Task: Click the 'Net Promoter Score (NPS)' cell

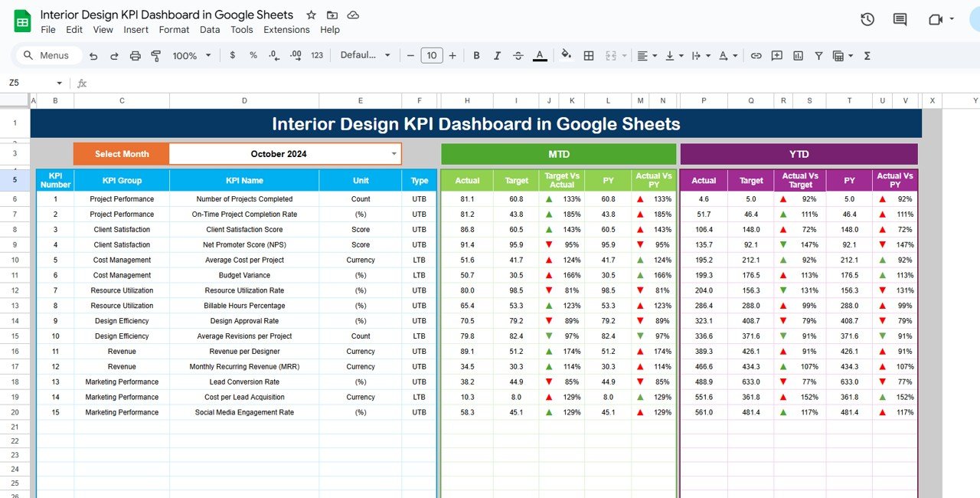Action: click(244, 244)
